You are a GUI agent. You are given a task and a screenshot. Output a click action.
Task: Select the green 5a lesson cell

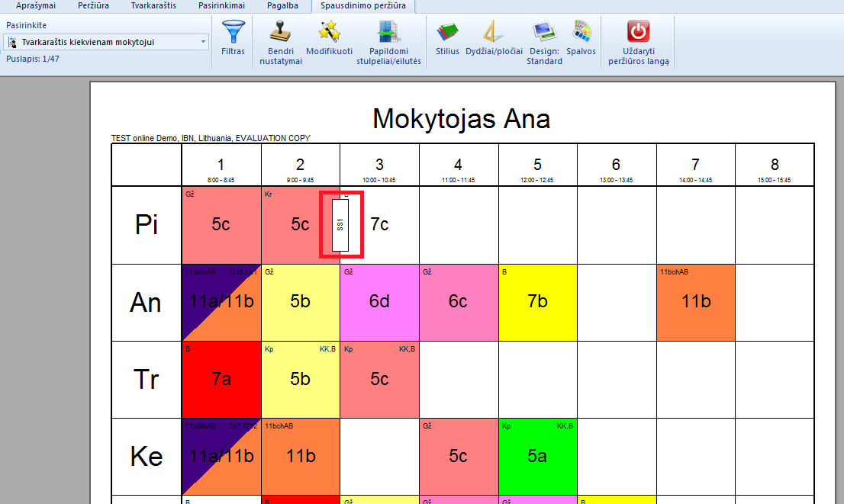tap(537, 456)
